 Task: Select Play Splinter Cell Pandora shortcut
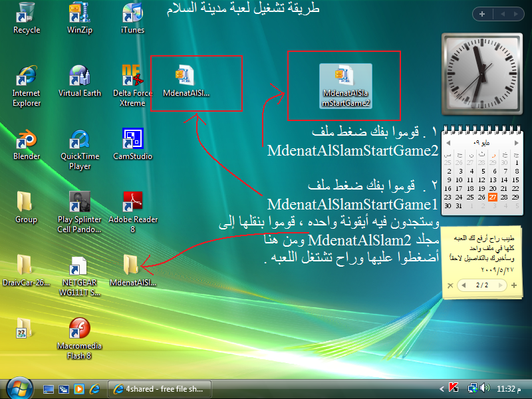(79, 212)
